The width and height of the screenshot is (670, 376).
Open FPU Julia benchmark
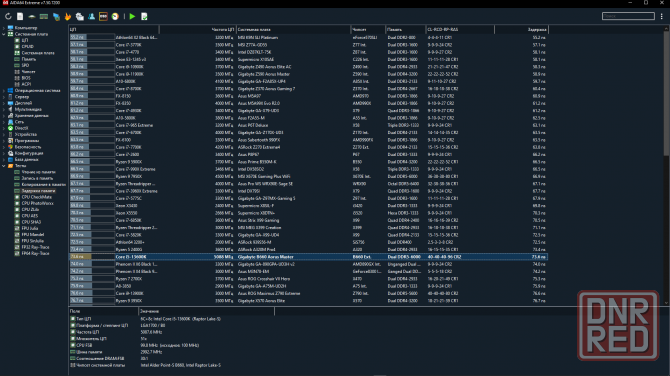pyautogui.click(x=30, y=228)
